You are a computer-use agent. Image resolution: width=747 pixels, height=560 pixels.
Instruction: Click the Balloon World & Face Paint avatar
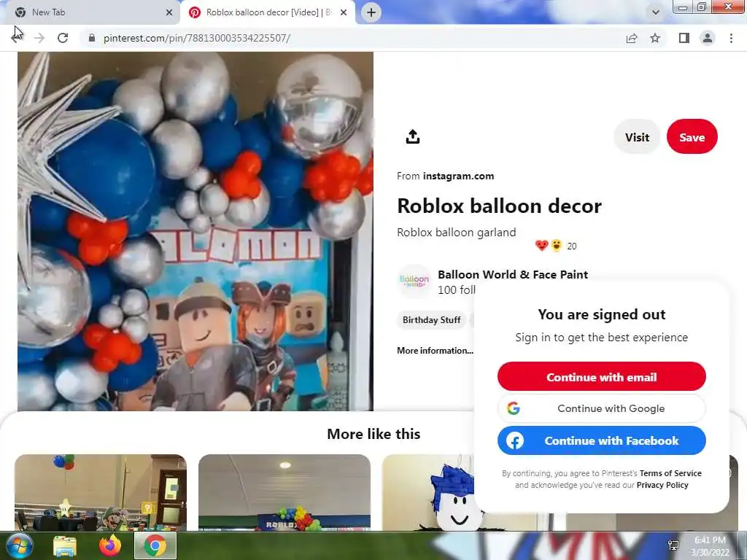click(x=414, y=281)
